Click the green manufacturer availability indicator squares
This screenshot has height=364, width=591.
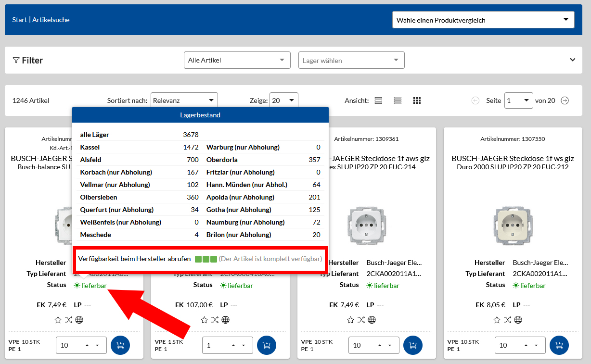206,259
